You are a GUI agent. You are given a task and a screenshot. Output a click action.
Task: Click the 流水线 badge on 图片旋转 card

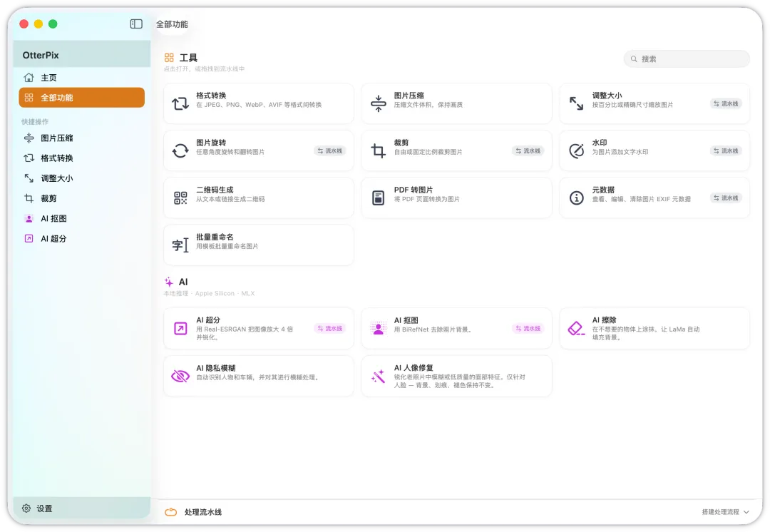tap(329, 150)
